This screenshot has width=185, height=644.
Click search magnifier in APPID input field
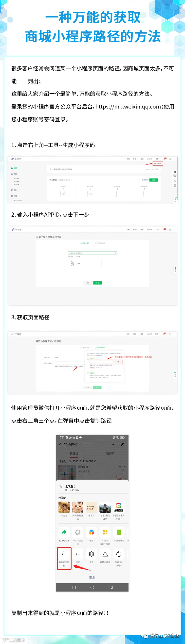pyautogui.click(x=115, y=253)
